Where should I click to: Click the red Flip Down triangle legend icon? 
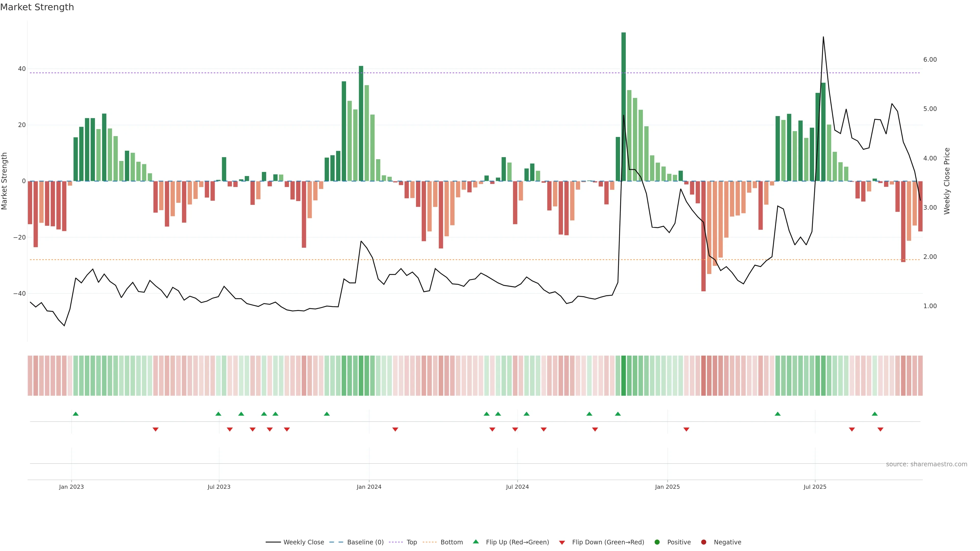pos(562,543)
